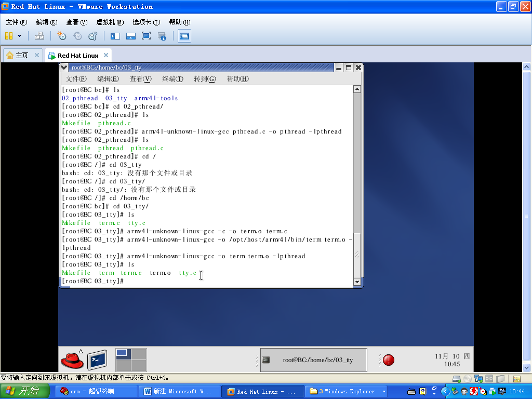532x399 pixels.
Task: Open the terminal 帮助(H) menu
Action: point(237,79)
